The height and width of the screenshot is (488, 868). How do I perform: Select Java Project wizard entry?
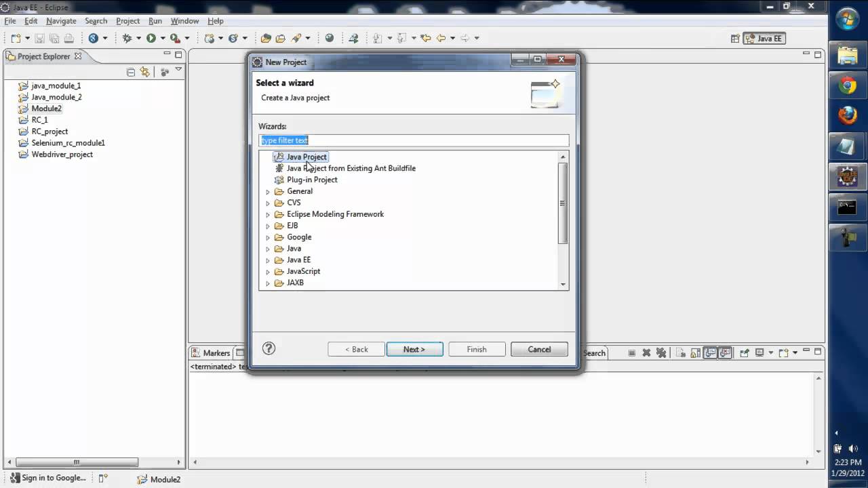pos(307,157)
